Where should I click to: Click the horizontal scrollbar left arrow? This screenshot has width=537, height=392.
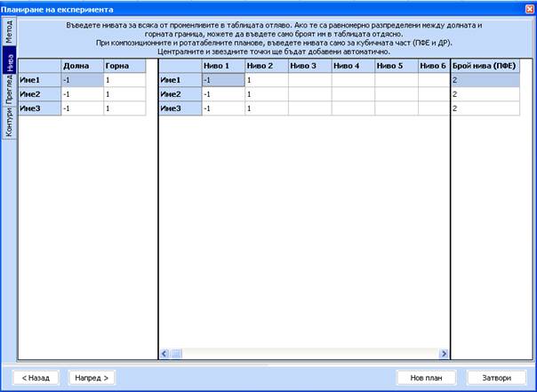pyautogui.click(x=164, y=353)
